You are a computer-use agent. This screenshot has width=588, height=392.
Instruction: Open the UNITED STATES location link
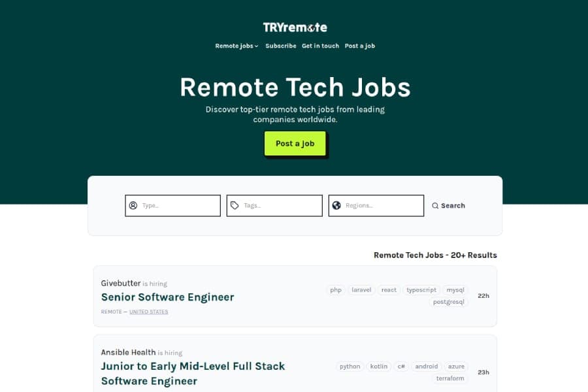[x=148, y=312]
